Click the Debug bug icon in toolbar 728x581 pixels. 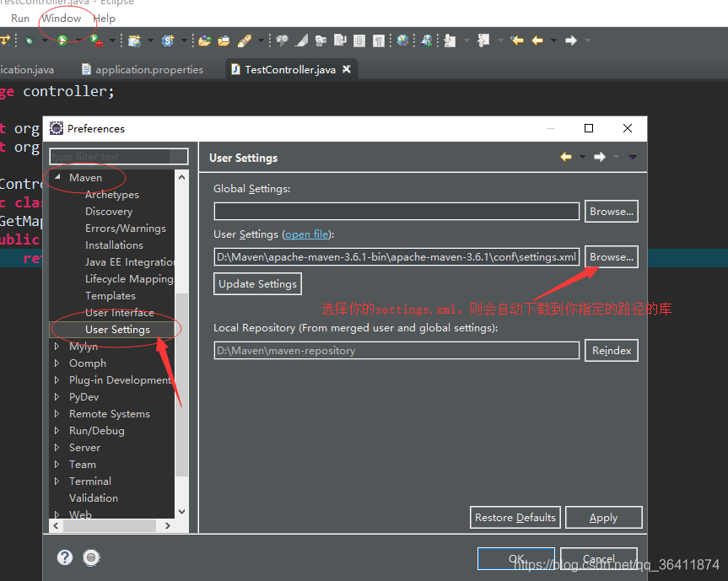tap(30, 40)
